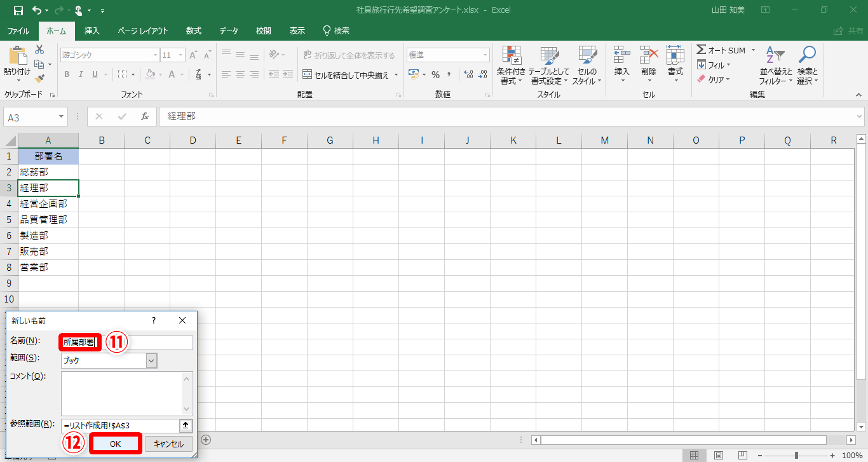The height and width of the screenshot is (462, 868).
Task: Expand the オート SUM dropdown arrow
Action: coord(753,50)
